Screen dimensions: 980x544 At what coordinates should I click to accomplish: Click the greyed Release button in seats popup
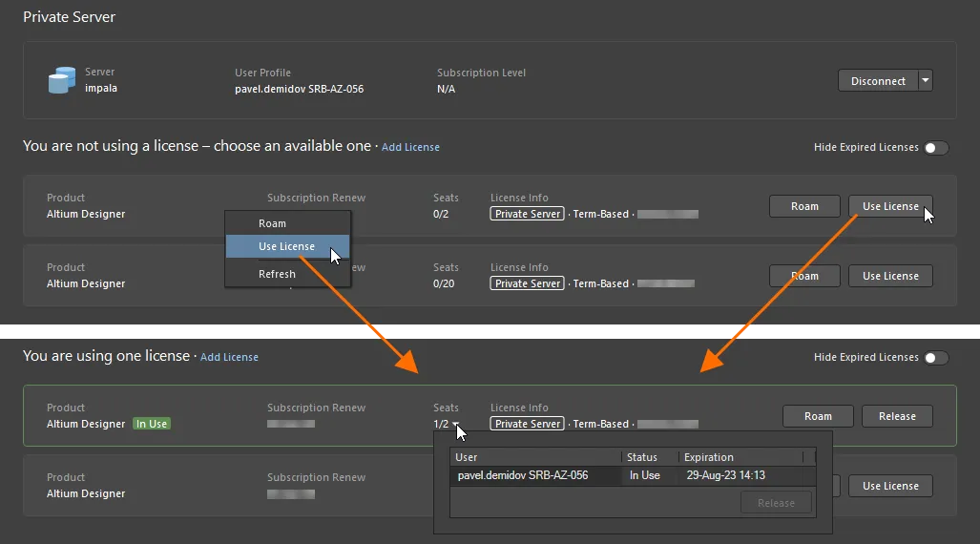[x=776, y=503]
